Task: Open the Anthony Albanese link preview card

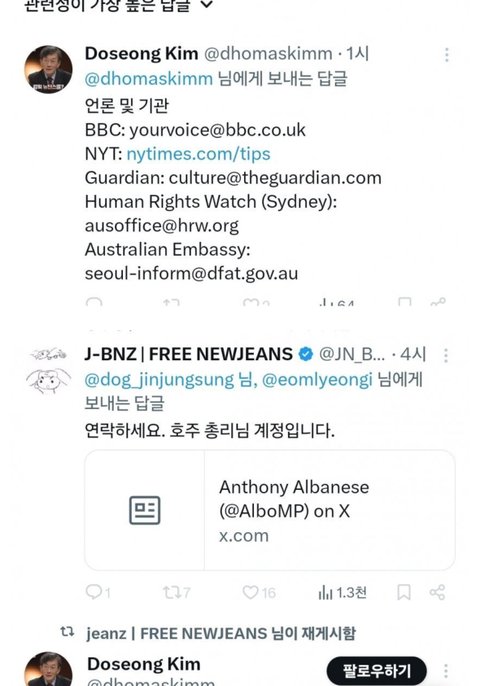Action: click(270, 510)
